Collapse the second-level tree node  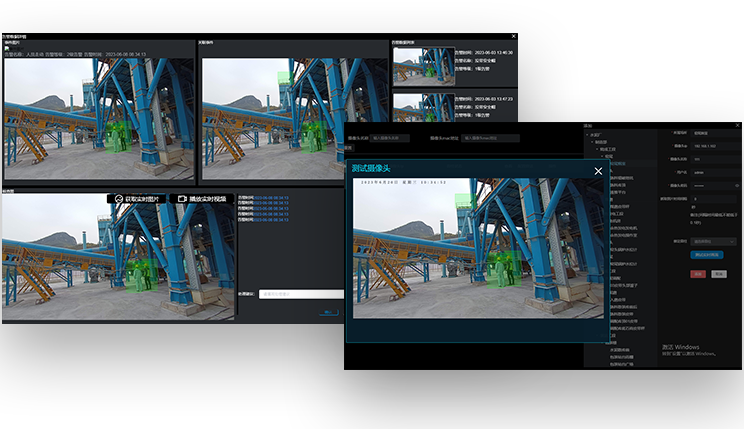[592, 142]
